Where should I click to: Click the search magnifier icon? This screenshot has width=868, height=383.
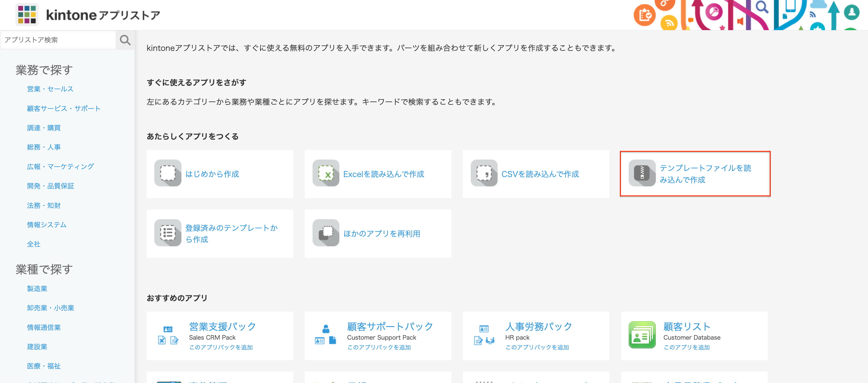point(125,40)
